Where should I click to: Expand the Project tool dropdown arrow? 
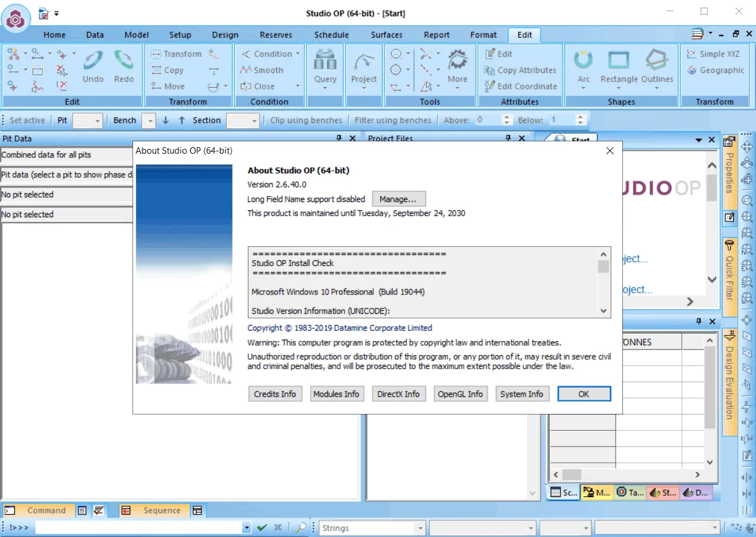click(x=364, y=88)
